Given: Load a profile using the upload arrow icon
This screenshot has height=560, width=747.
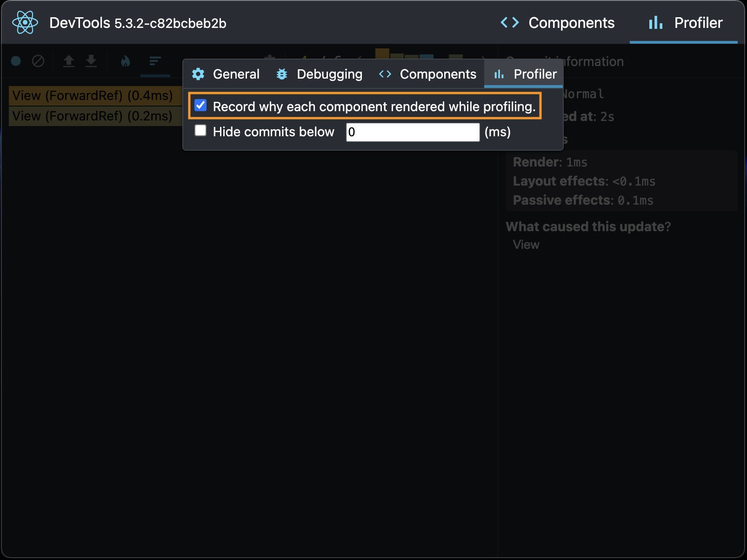Looking at the screenshot, I should (69, 61).
